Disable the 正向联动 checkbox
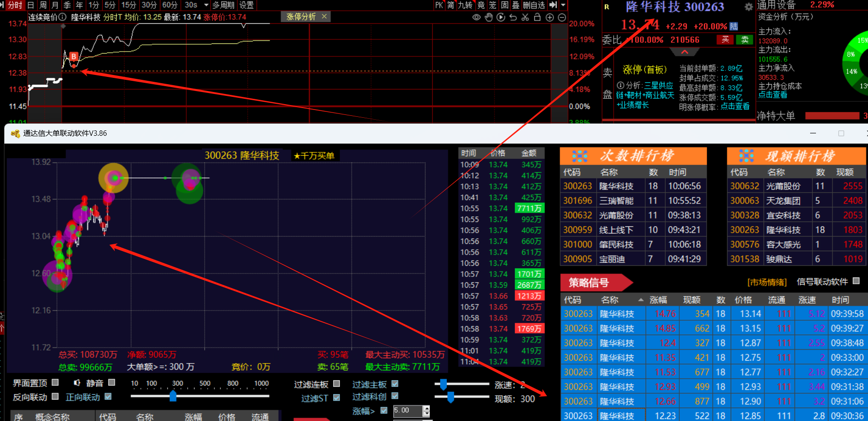This screenshot has height=421, width=868. point(108,397)
